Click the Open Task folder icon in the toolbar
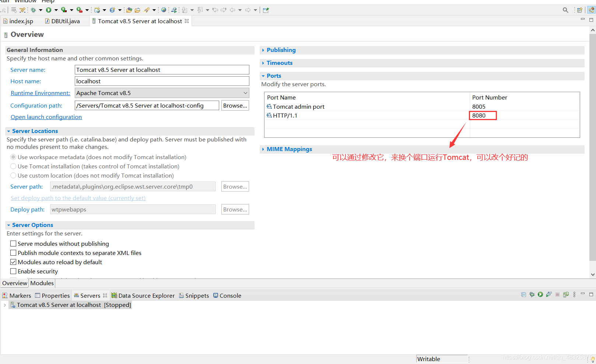 point(137,10)
